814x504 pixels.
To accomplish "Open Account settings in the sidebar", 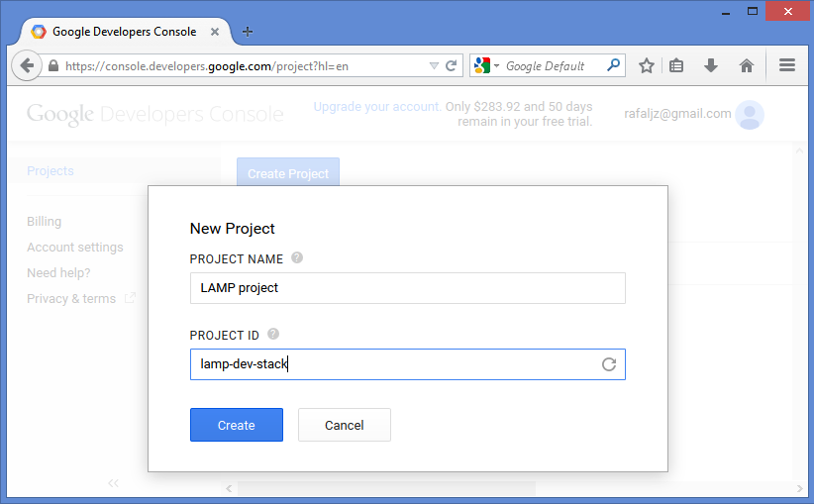I will click(x=75, y=248).
